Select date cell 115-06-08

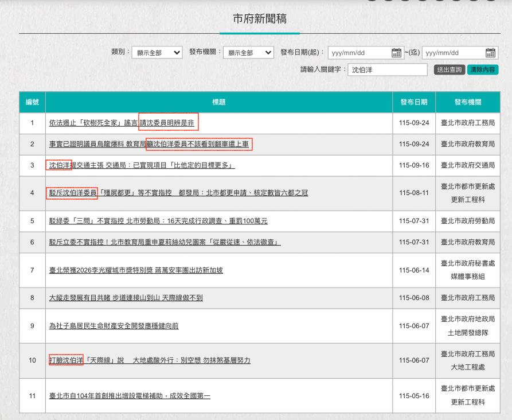coord(414,298)
